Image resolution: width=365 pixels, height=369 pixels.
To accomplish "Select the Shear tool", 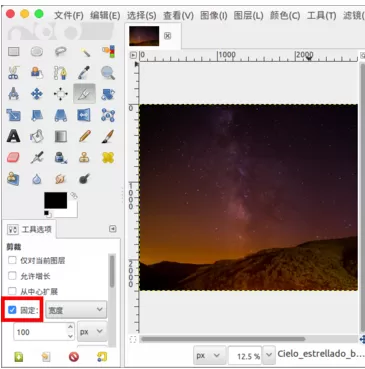I will tap(37, 115).
